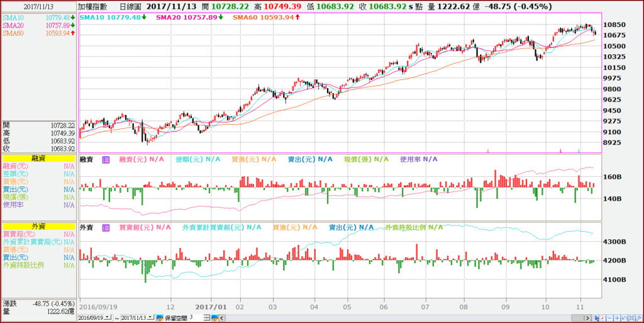Open the 融資 indicator settings list icon
The width and height of the screenshot is (644, 323).
(106, 159)
